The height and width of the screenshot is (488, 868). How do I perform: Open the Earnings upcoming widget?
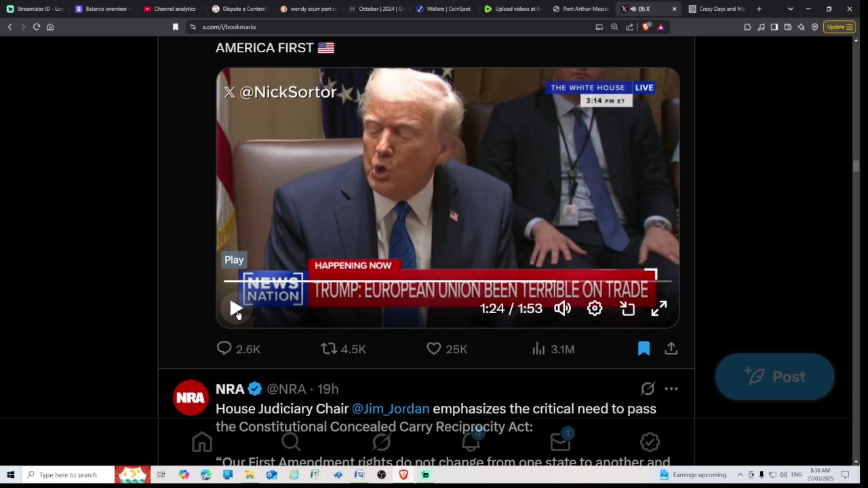[x=692, y=474]
